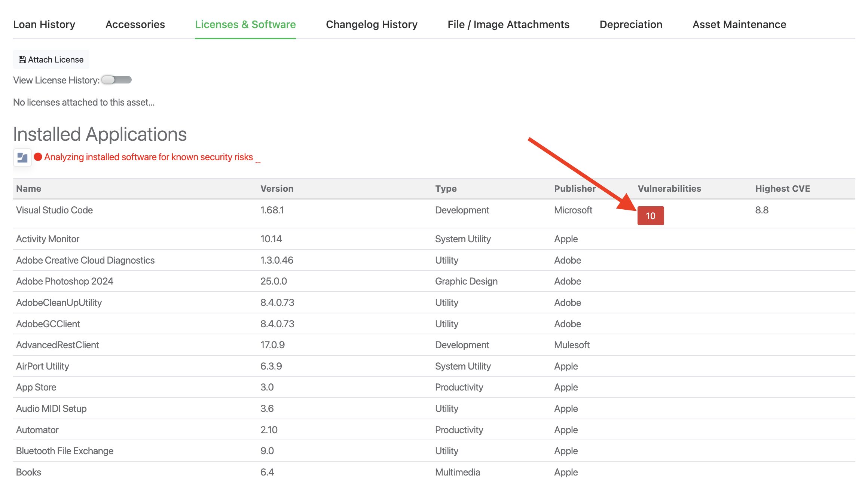Click version 1.68.1 of Visual Studio Code
Image resolution: width=868 pixels, height=480 pixels.
coord(272,210)
